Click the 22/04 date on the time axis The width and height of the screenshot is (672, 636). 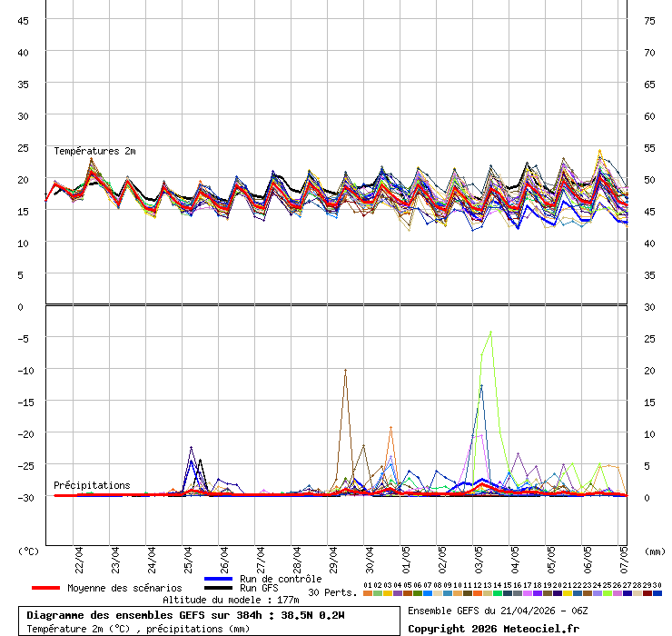80,557
